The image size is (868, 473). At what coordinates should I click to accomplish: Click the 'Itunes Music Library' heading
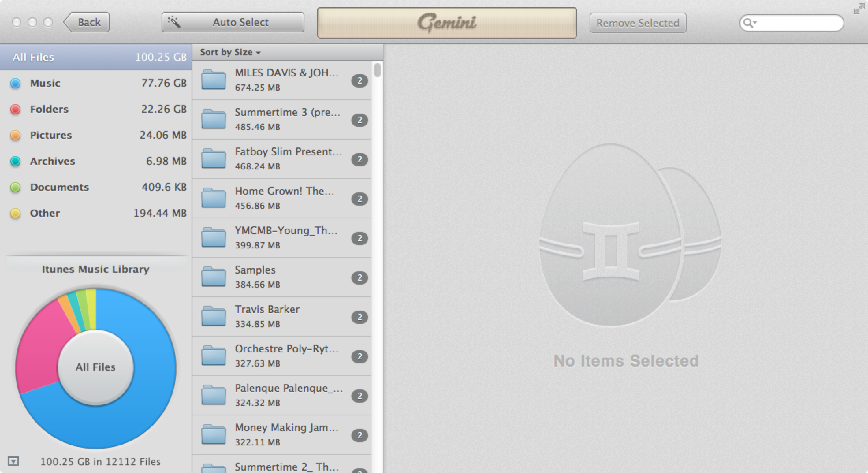point(96,269)
